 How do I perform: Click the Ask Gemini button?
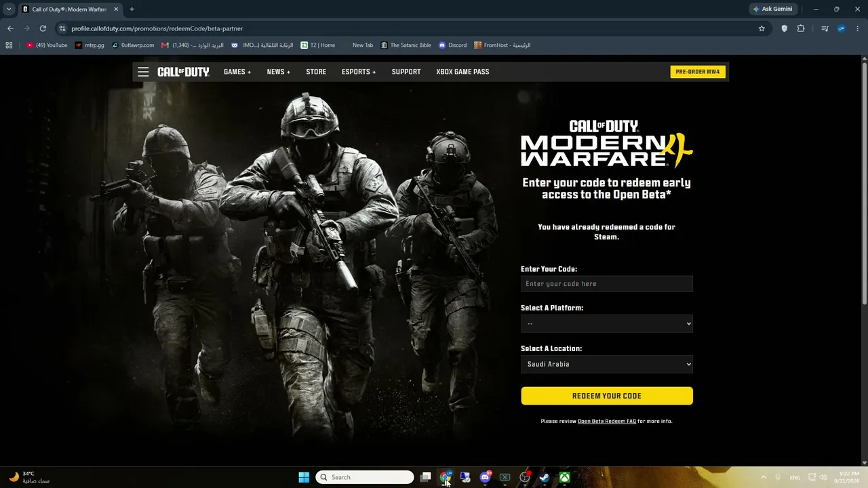coord(772,9)
